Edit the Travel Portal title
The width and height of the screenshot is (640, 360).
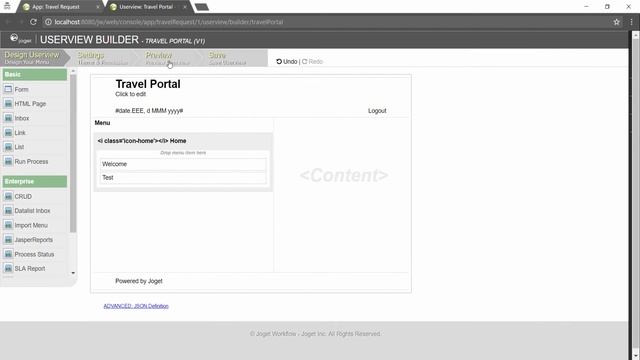pyautogui.click(x=148, y=84)
